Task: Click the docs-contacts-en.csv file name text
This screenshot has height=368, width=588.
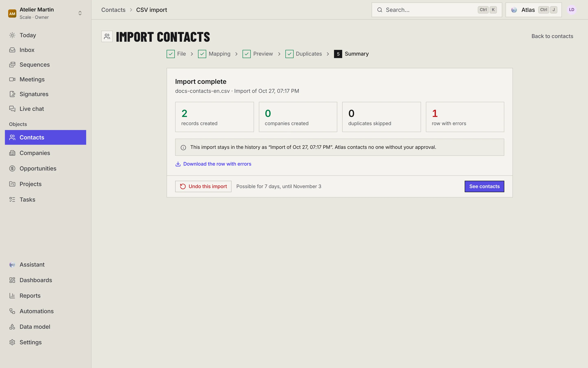Action: [202, 91]
